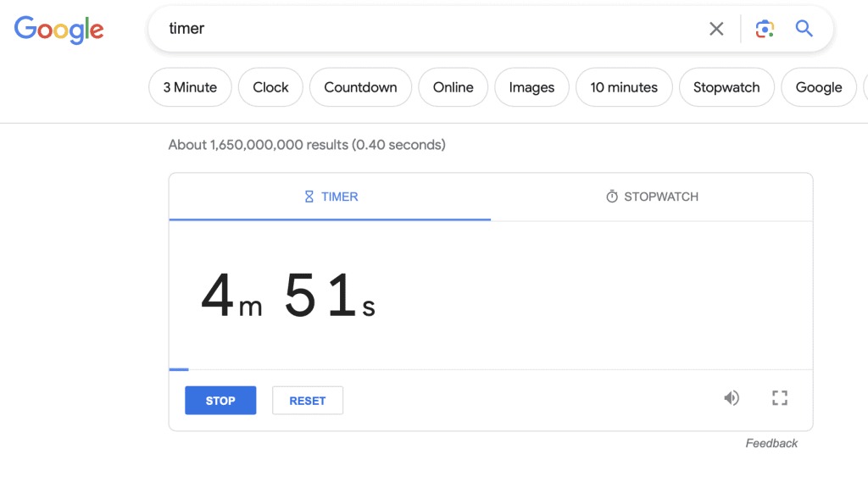Enter fullscreen mode for the timer
Viewport: 868px width, 482px height.
pyautogui.click(x=780, y=398)
